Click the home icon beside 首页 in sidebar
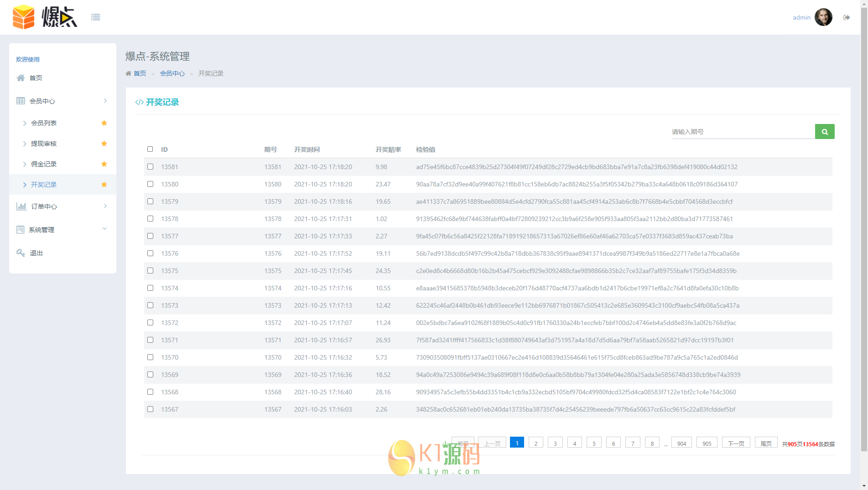The height and width of the screenshot is (490, 868). (x=21, y=78)
